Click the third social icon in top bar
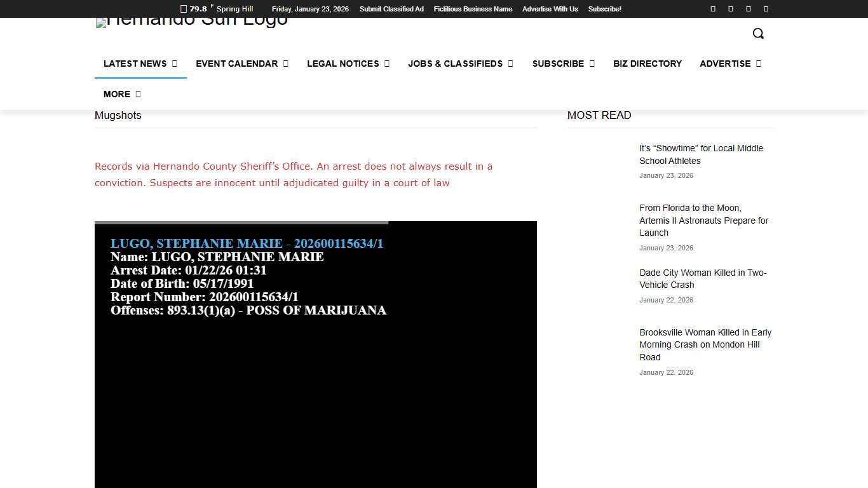 click(x=748, y=9)
